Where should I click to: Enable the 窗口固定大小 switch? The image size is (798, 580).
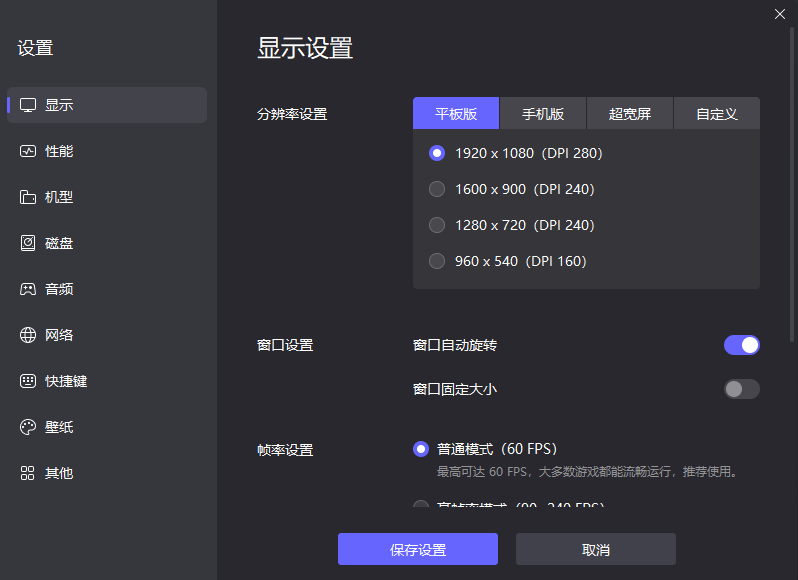[742, 389]
